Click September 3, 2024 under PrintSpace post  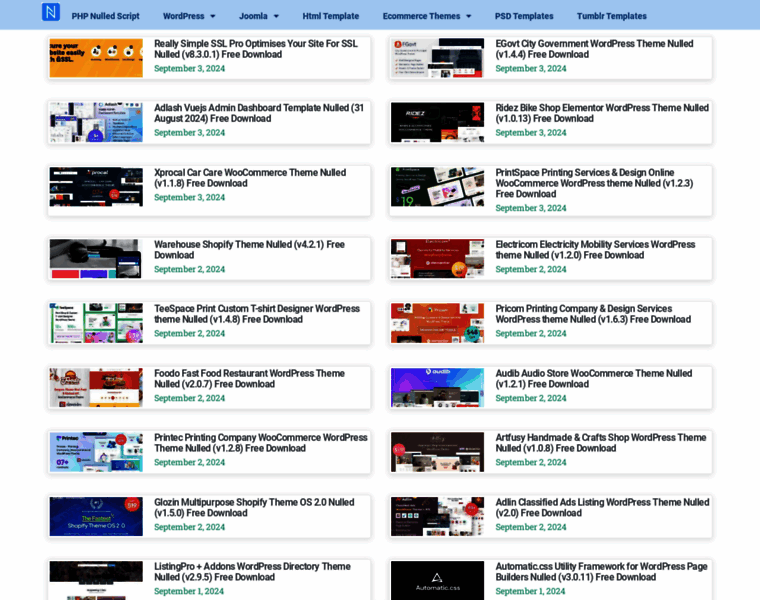pyautogui.click(x=531, y=208)
